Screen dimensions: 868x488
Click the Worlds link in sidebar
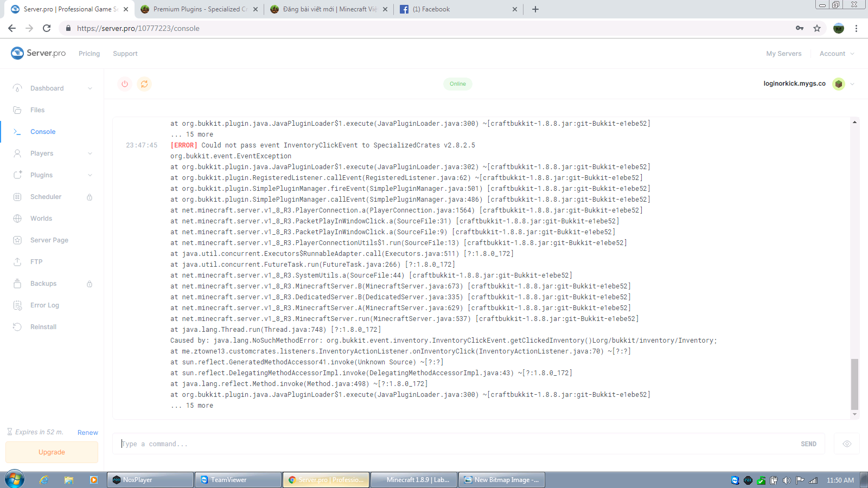coord(41,219)
